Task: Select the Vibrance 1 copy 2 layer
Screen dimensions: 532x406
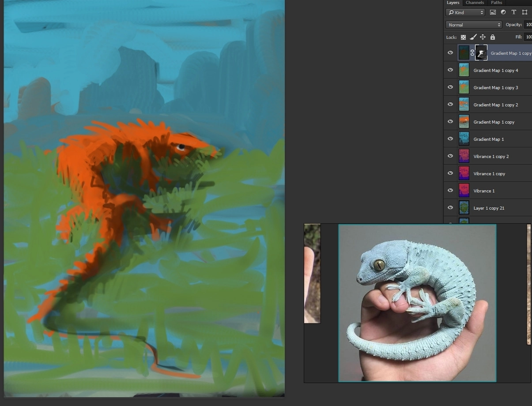Action: (x=491, y=156)
